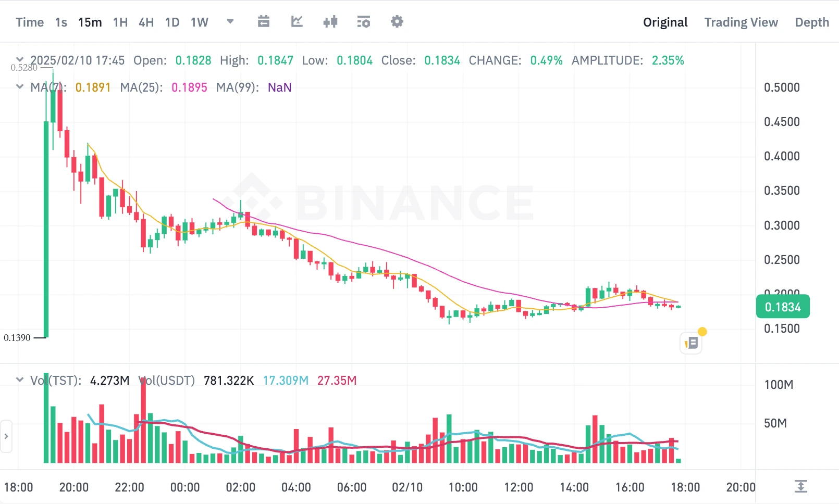Image resolution: width=839 pixels, height=504 pixels.
Task: Click the 0.5280 high price marker
Action: click(x=24, y=68)
